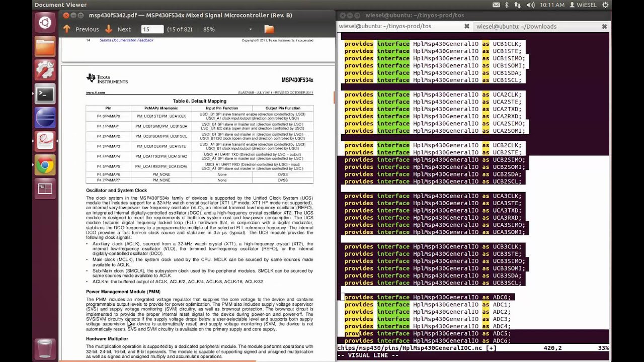This screenshot has height=362, width=644.
Task: Click the 'PxMAPy Mnemonic' column header
Action: 162,108
